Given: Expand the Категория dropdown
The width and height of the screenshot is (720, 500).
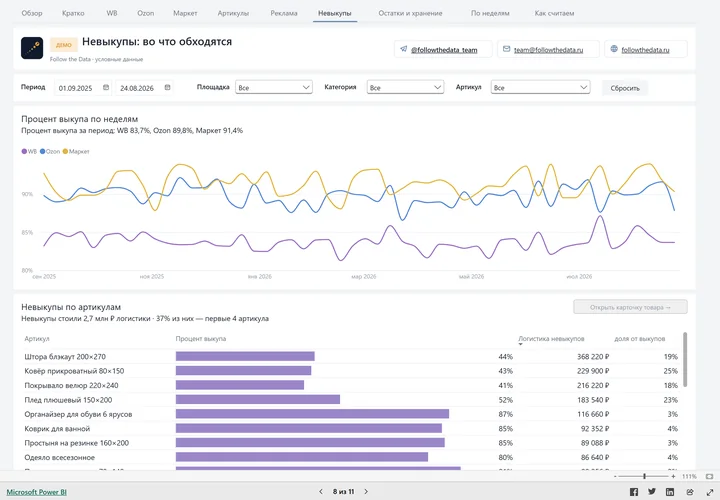Looking at the screenshot, I should [405, 87].
